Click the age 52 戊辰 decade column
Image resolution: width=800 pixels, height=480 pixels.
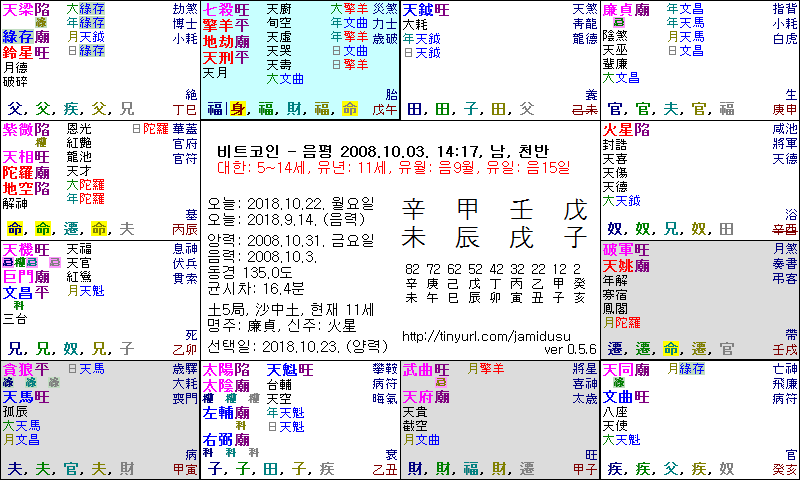pyautogui.click(x=475, y=284)
